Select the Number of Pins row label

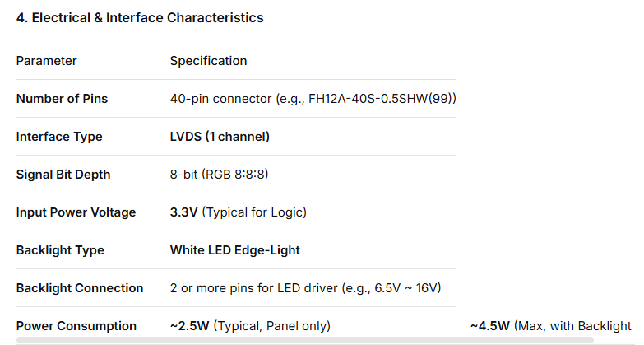[62, 99]
